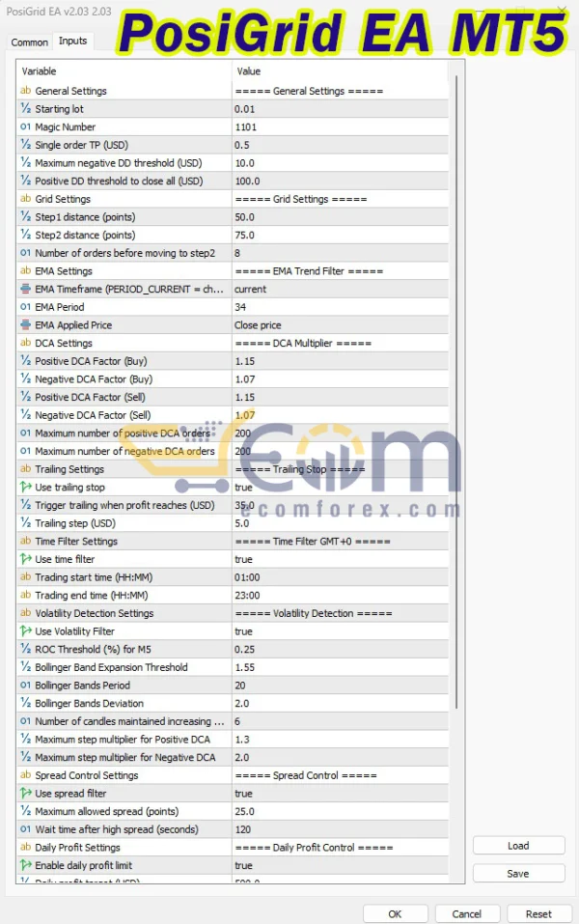Click the enum icon beside EMA Applied Price
Screen dimensions: 579x924
26,325
